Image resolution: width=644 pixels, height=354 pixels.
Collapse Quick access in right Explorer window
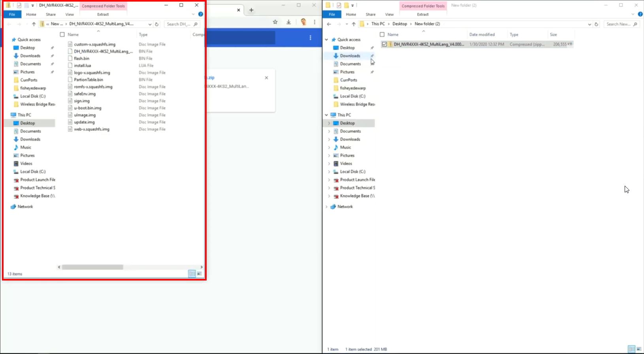click(x=327, y=40)
